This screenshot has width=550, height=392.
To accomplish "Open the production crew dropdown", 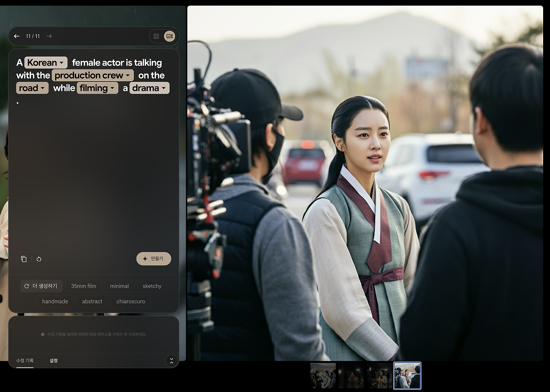I will pyautogui.click(x=93, y=75).
